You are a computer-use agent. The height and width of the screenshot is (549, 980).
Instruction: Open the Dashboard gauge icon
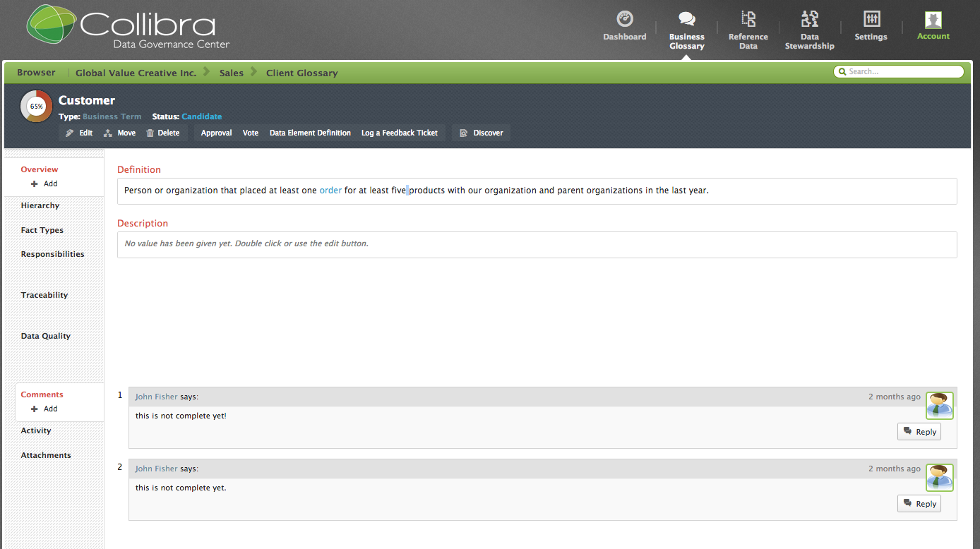tap(625, 19)
